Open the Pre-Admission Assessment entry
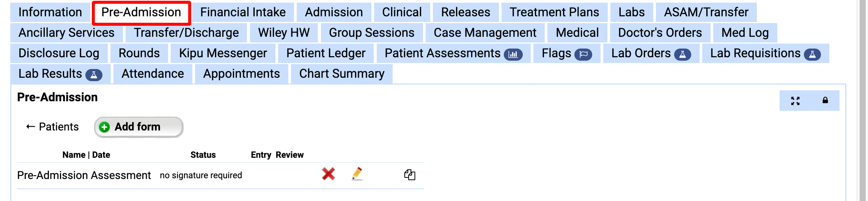Viewport: 868px width, 201px height. [84, 175]
